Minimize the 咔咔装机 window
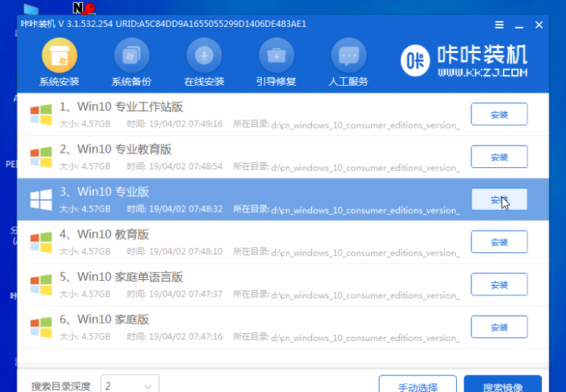 click(519, 25)
